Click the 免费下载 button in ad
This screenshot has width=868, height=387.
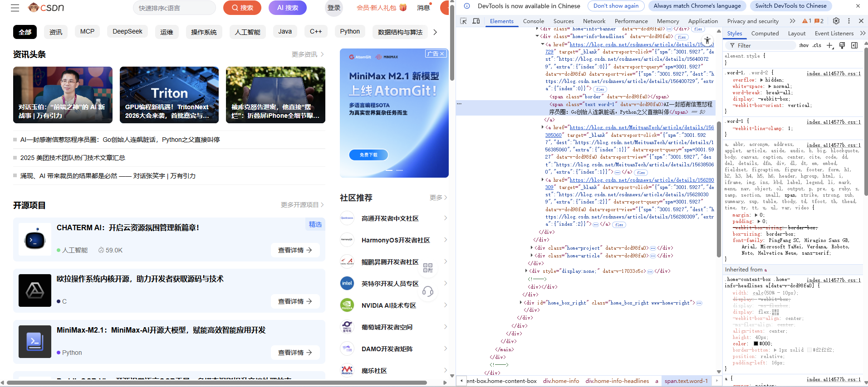click(368, 155)
